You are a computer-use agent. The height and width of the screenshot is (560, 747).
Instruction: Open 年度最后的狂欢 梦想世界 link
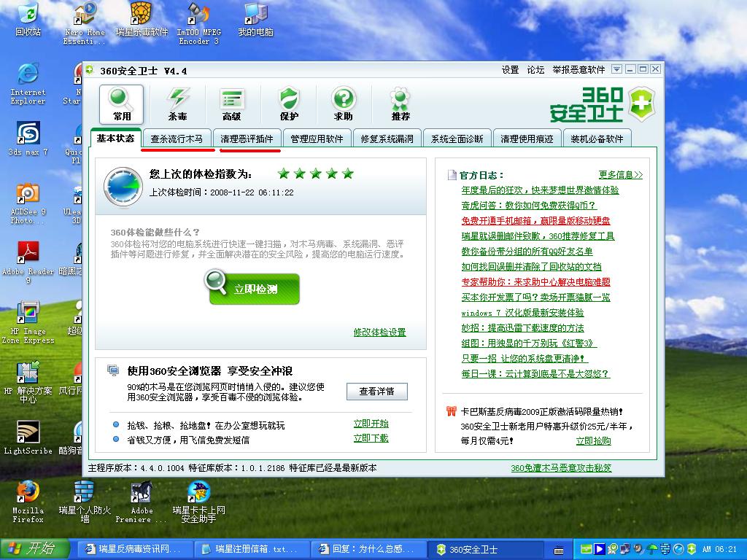tap(541, 190)
